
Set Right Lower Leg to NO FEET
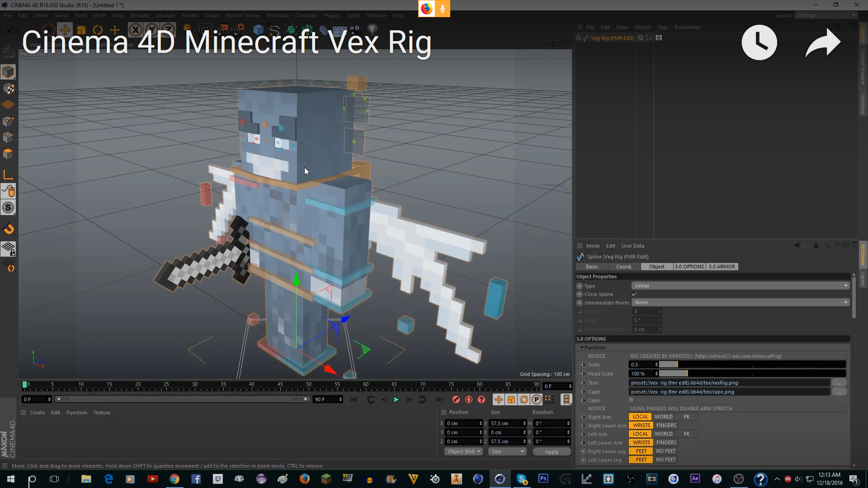(x=665, y=451)
